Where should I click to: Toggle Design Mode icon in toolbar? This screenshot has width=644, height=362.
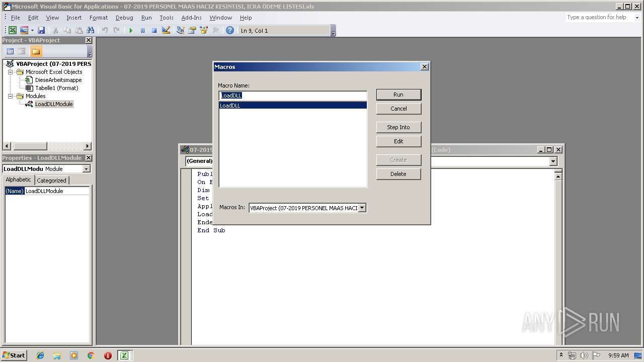click(x=166, y=30)
